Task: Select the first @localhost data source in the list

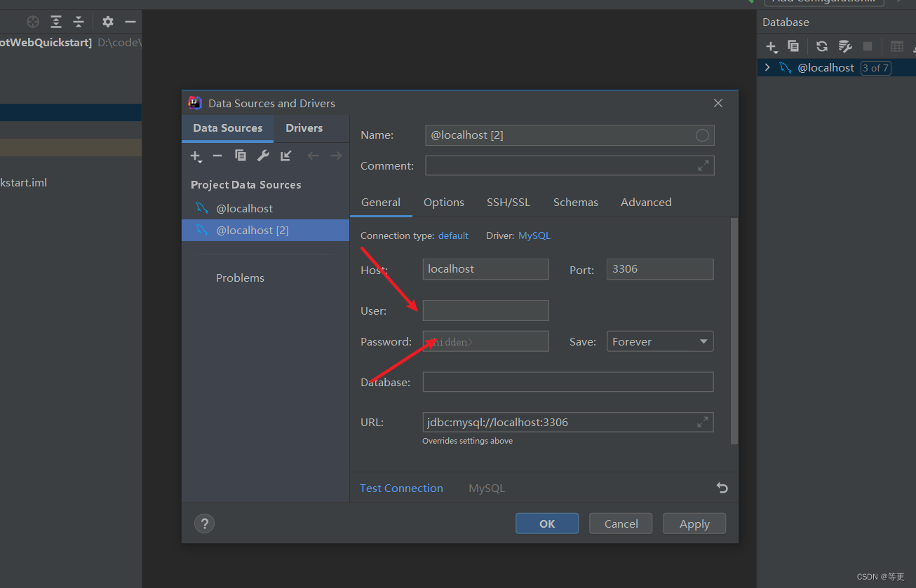Action: click(x=265, y=208)
